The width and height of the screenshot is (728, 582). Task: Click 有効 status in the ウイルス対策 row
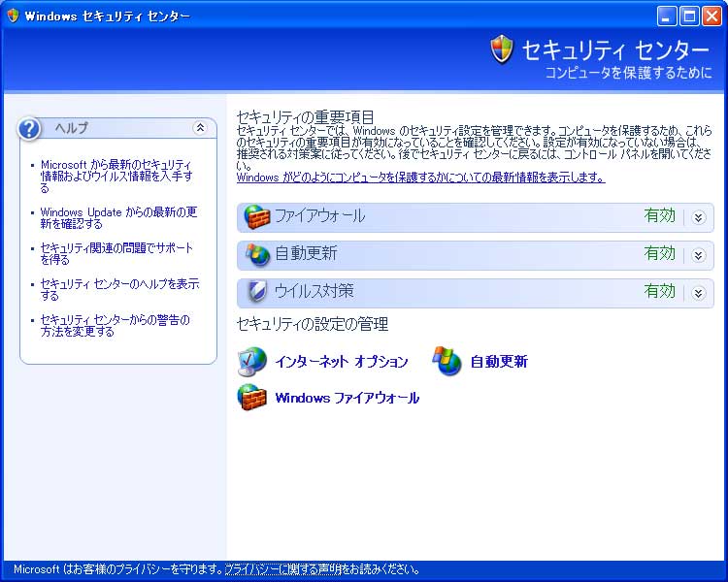coord(659,291)
